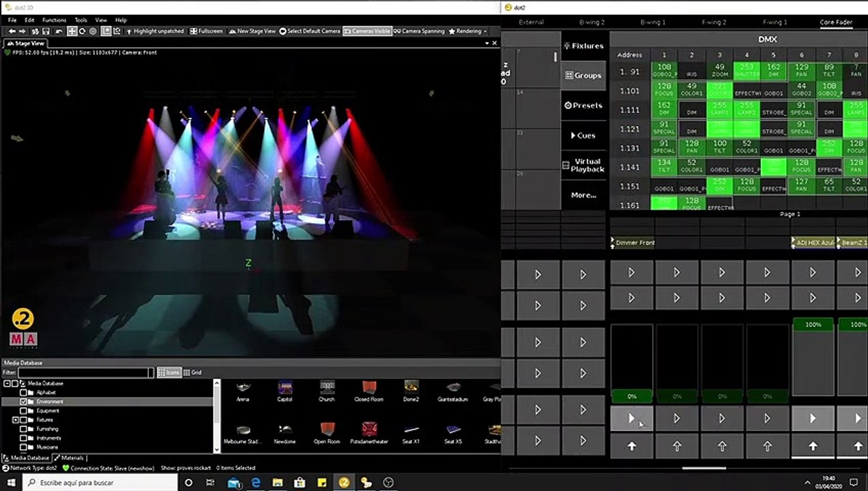Image resolution: width=868 pixels, height=491 pixels.
Task: Switch Stage View to Fullscreen
Action: 206,31
